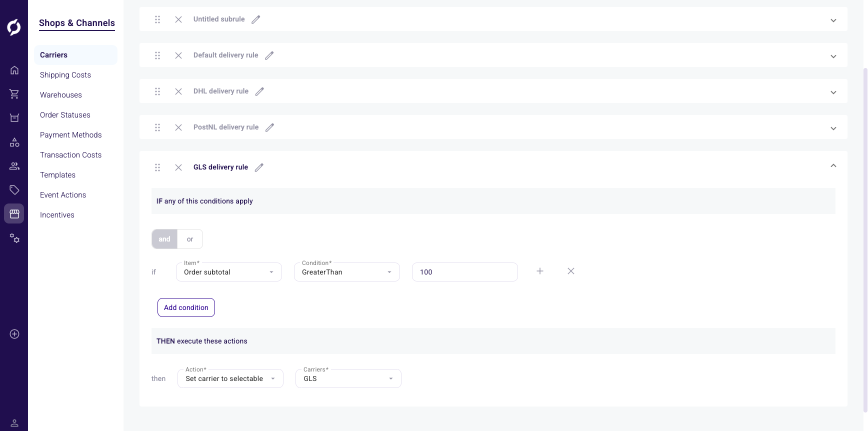Delete the PostNL delivery rule
Screen dimensions: 868x431
[x=178, y=127]
